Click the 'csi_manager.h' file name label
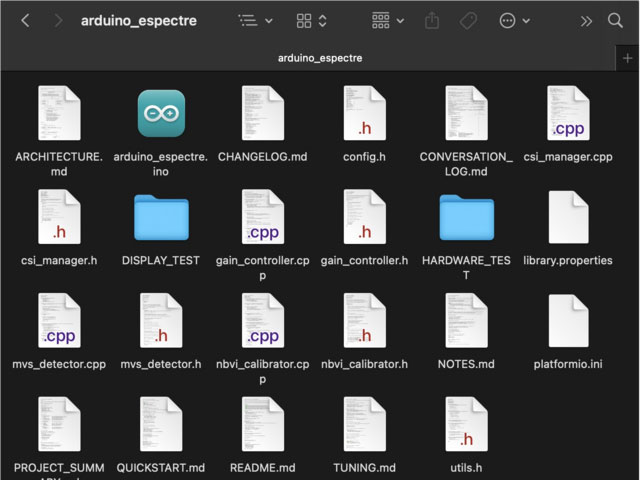The width and height of the screenshot is (640, 480). [x=59, y=260]
